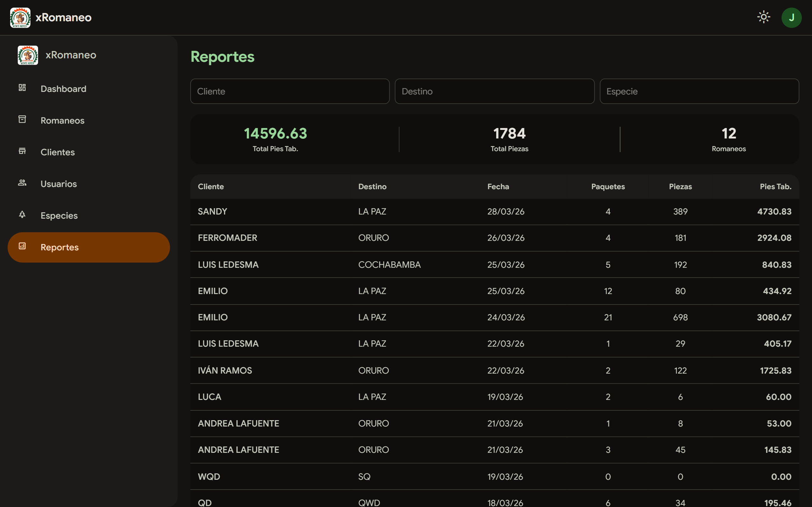The width and height of the screenshot is (812, 507).
Task: Click the Clientes store icon
Action: 22,151
